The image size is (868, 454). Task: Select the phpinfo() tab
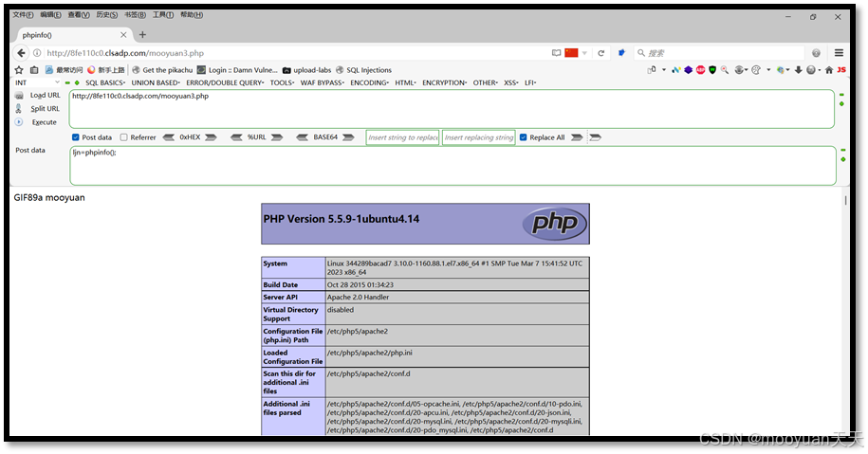(72, 35)
